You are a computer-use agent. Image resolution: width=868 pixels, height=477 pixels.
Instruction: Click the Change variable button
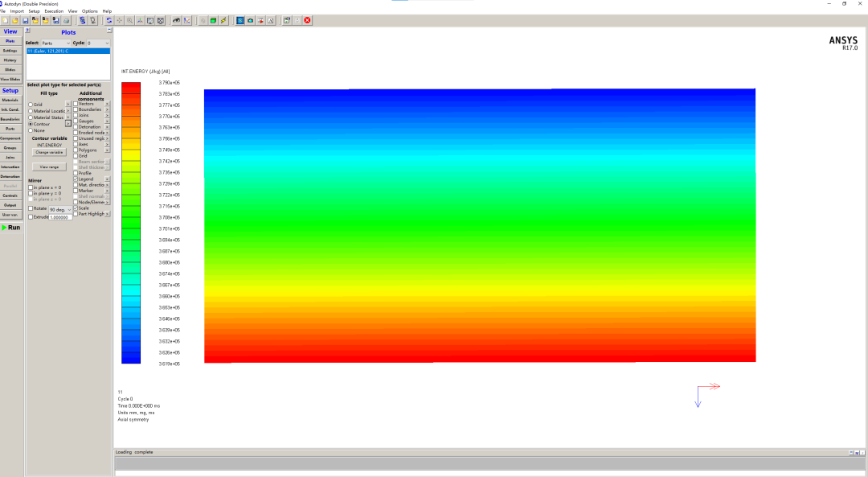tap(49, 152)
